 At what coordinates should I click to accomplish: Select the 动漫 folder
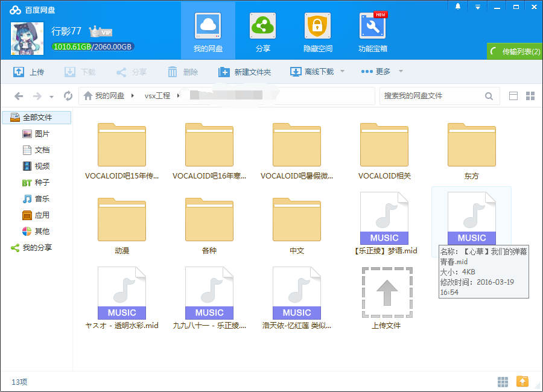pyautogui.click(x=122, y=226)
